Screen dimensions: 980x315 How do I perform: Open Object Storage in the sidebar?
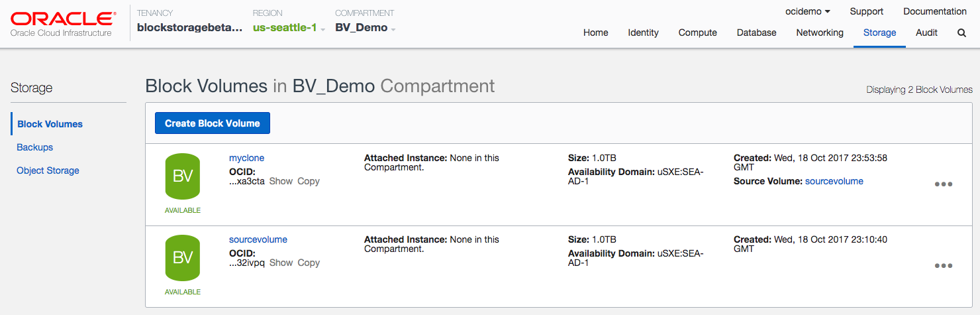click(x=48, y=170)
